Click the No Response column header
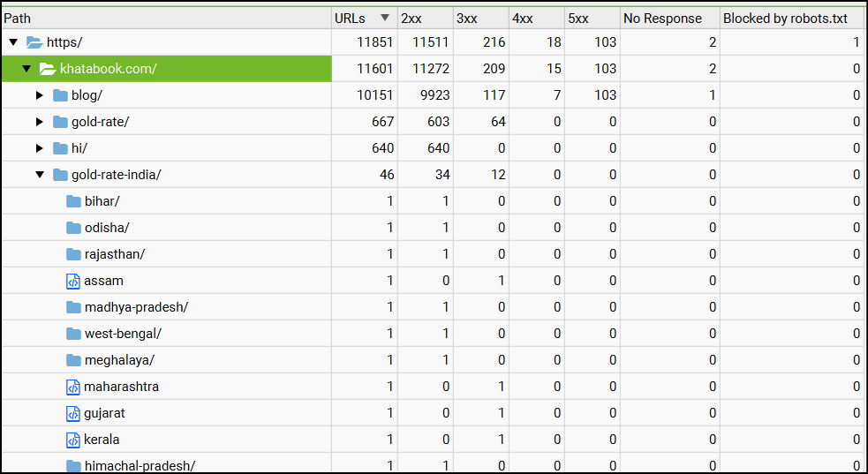The image size is (868, 474). click(x=662, y=18)
